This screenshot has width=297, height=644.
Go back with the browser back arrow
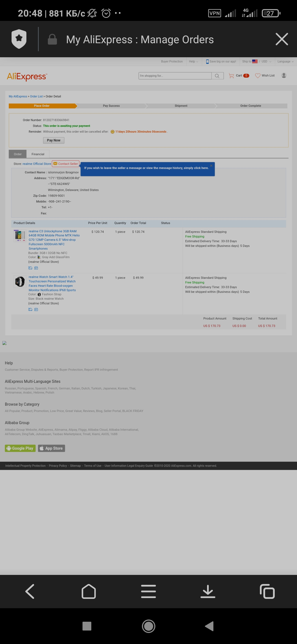pos(30,591)
